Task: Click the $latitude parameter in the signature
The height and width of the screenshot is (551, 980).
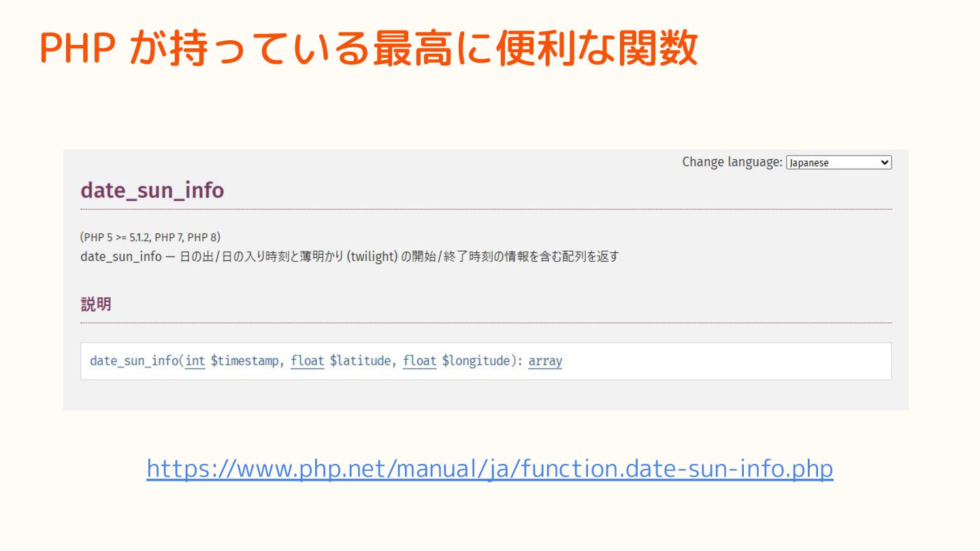Action: (360, 361)
